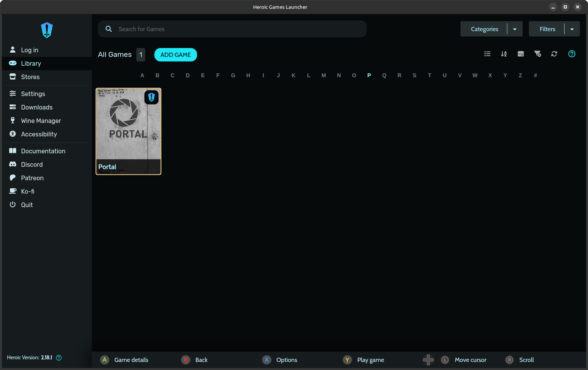Screen dimensions: 588x370
Task: Jump to letter R games
Action: pyautogui.click(x=399, y=75)
